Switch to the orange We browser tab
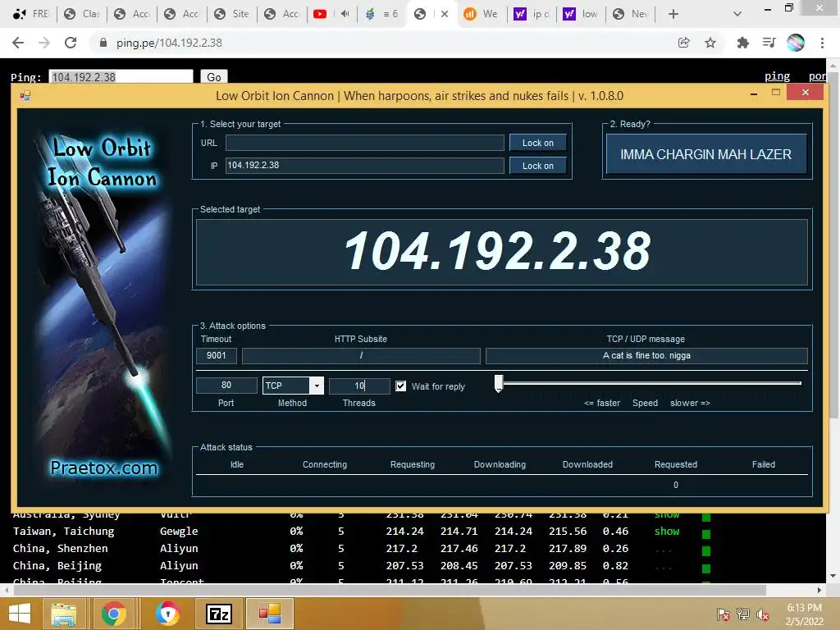The width and height of the screenshot is (840, 630). (x=481, y=14)
